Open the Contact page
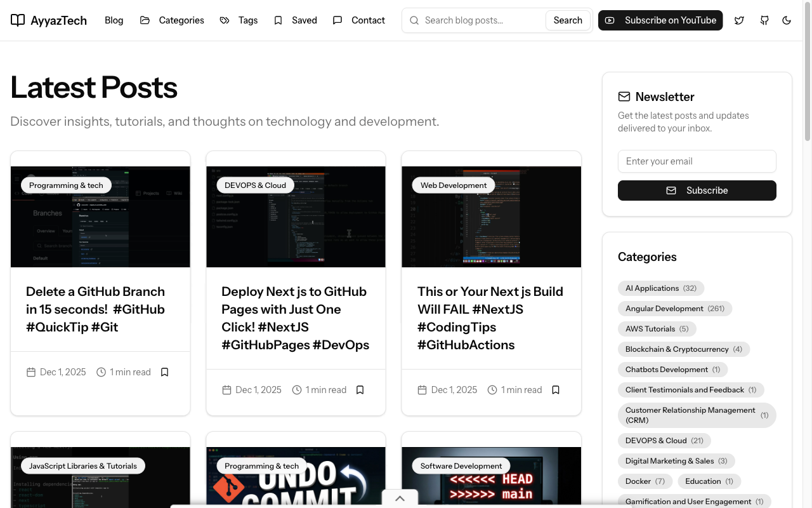Screen dimensions: 812x508 [368, 20]
